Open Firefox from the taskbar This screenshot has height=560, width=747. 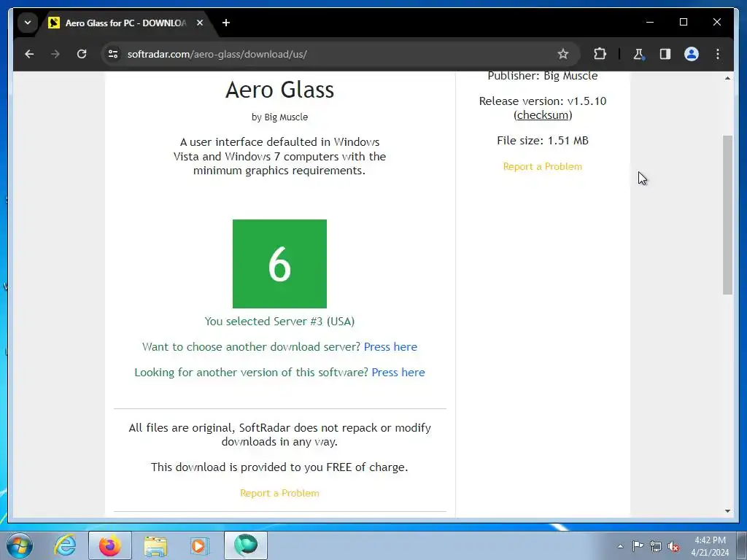(x=110, y=545)
